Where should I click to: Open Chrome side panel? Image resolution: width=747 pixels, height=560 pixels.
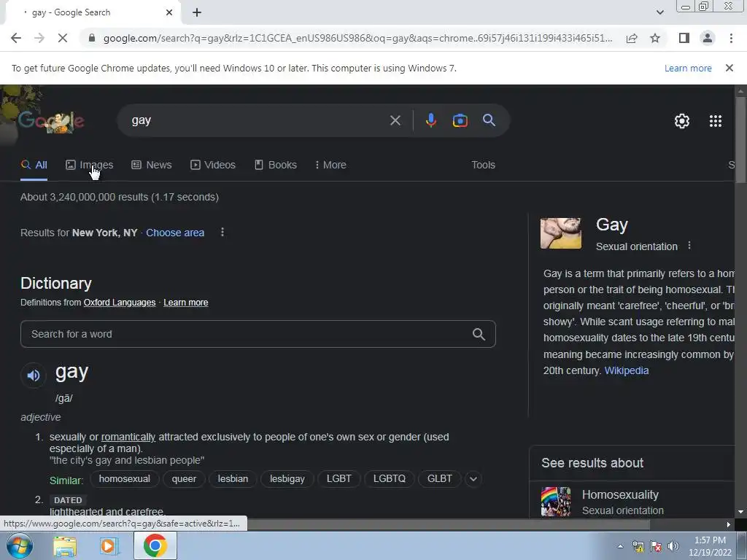[684, 38]
